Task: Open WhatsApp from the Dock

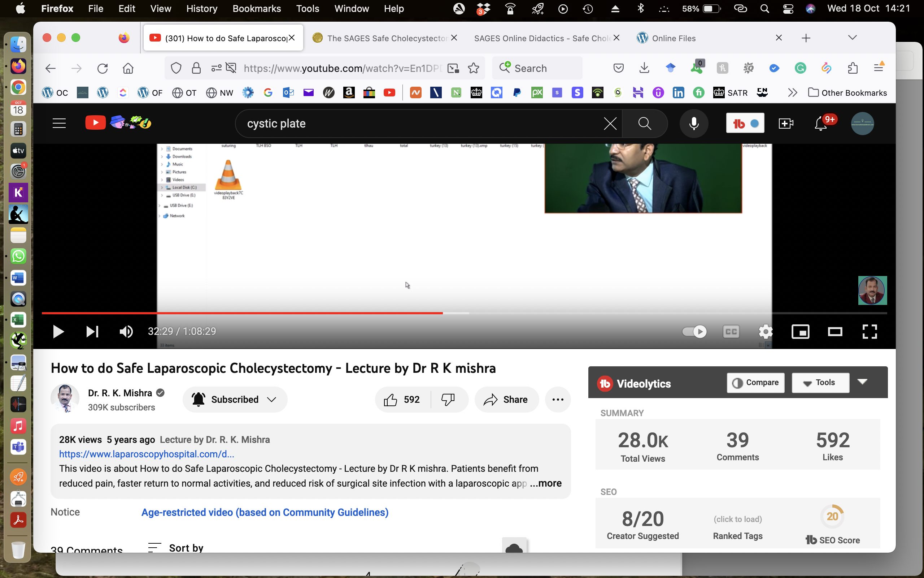Action: [18, 256]
